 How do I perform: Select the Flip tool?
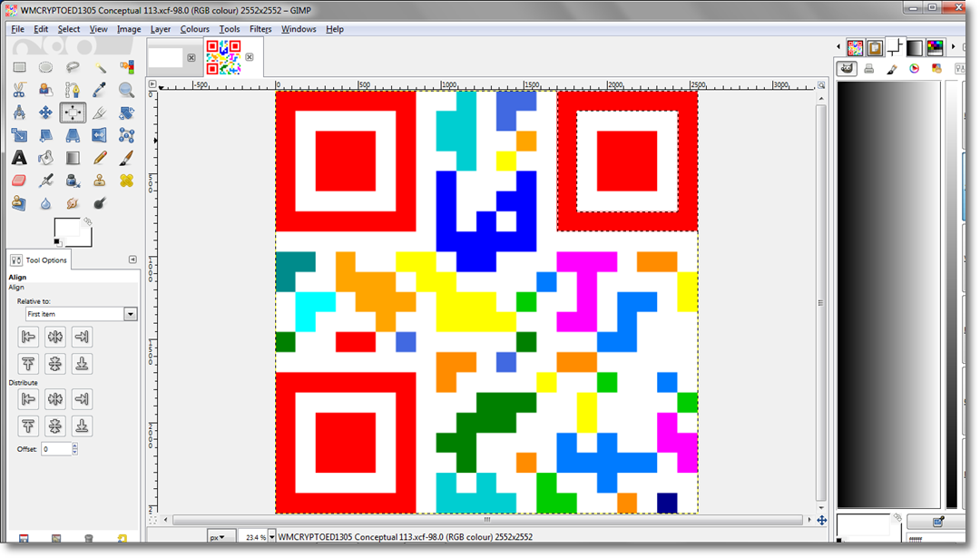(100, 135)
